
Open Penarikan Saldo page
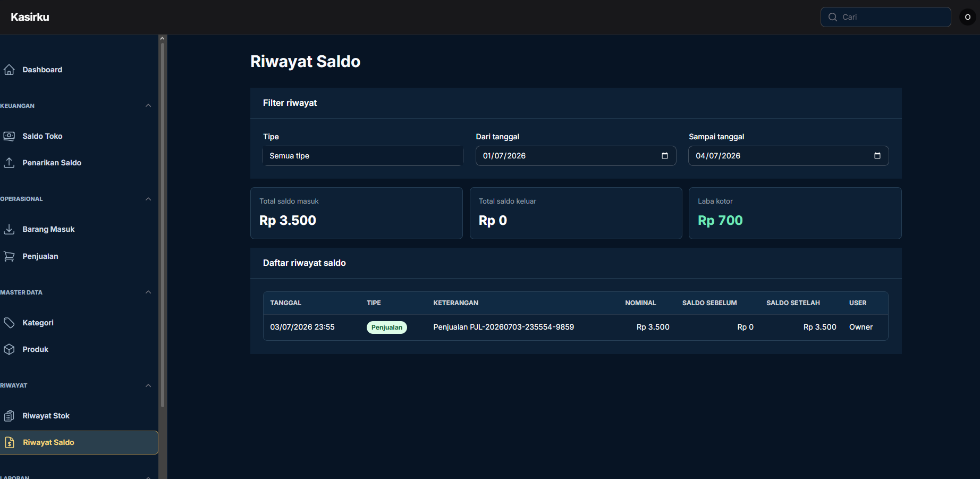[x=79, y=163]
